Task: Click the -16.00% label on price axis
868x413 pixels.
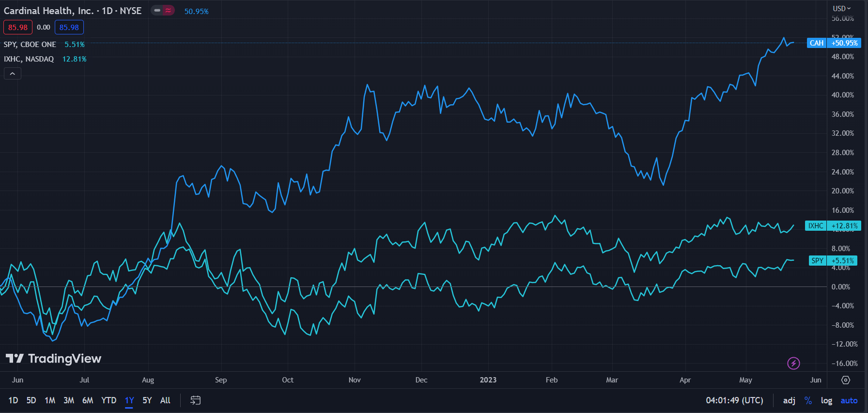Action: [x=845, y=364]
